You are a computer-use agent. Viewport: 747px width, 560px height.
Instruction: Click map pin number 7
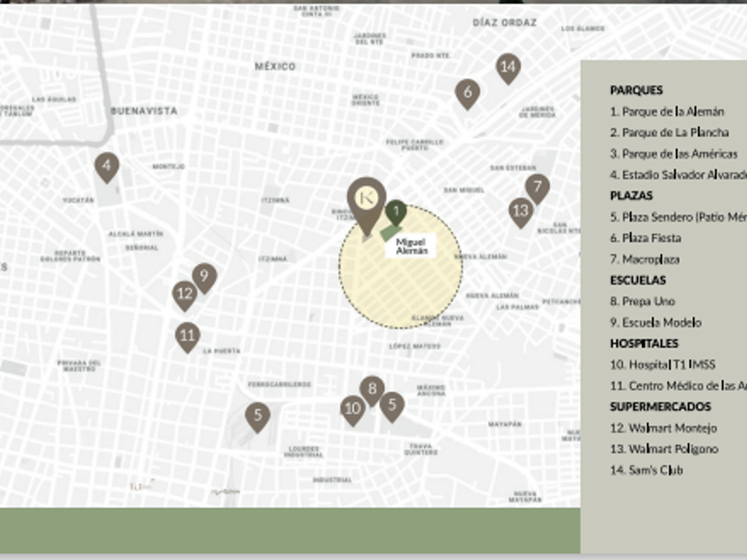[x=536, y=188]
